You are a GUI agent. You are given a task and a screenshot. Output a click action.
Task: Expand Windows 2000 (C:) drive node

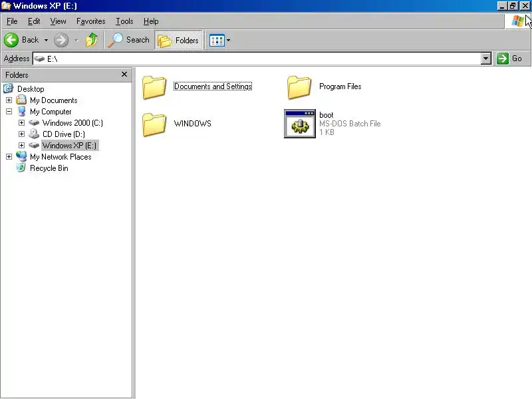pyautogui.click(x=22, y=123)
